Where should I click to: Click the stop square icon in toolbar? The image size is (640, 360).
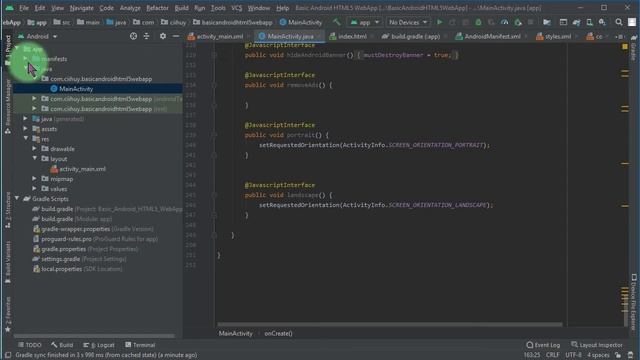pyautogui.click(x=530, y=22)
